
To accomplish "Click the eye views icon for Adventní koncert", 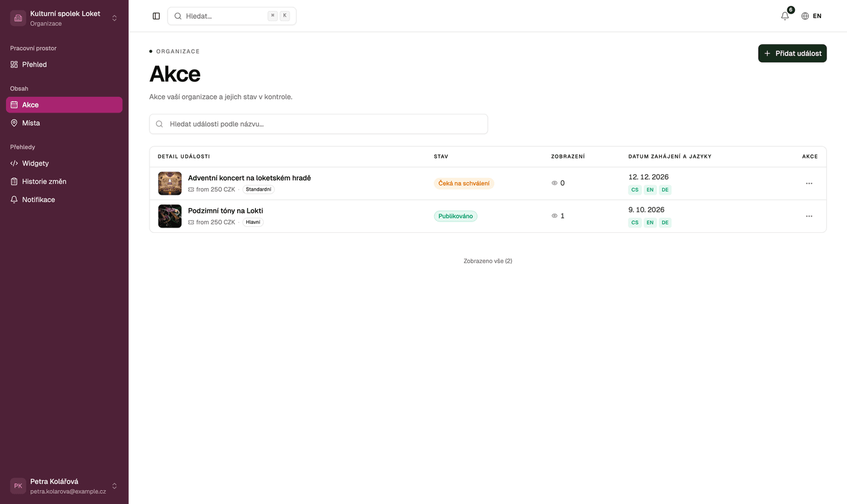I will click(554, 183).
